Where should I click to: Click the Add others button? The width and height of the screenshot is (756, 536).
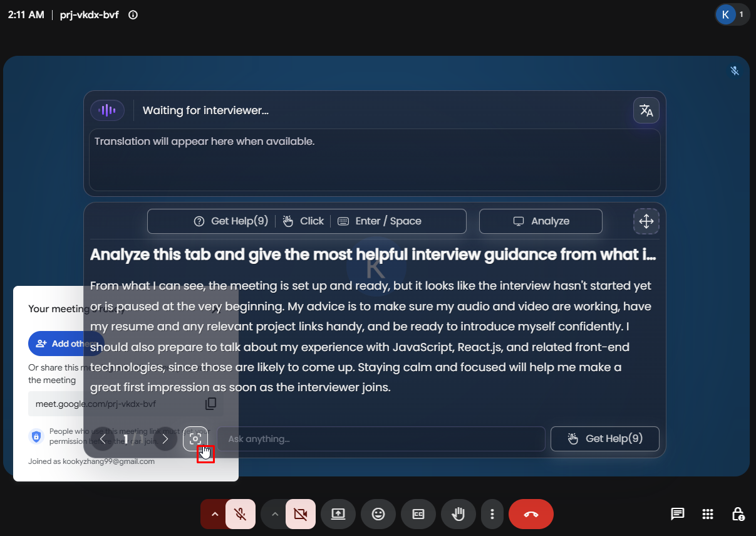pos(66,344)
